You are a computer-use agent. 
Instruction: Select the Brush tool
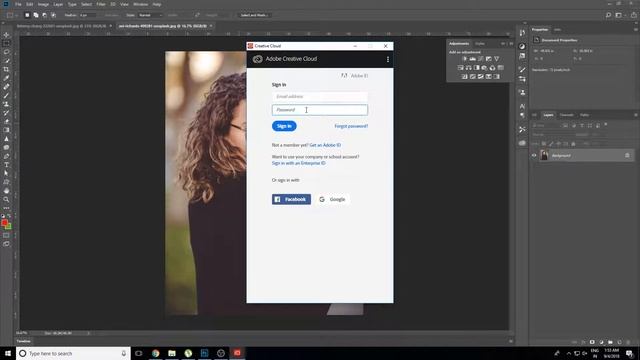tap(6, 96)
